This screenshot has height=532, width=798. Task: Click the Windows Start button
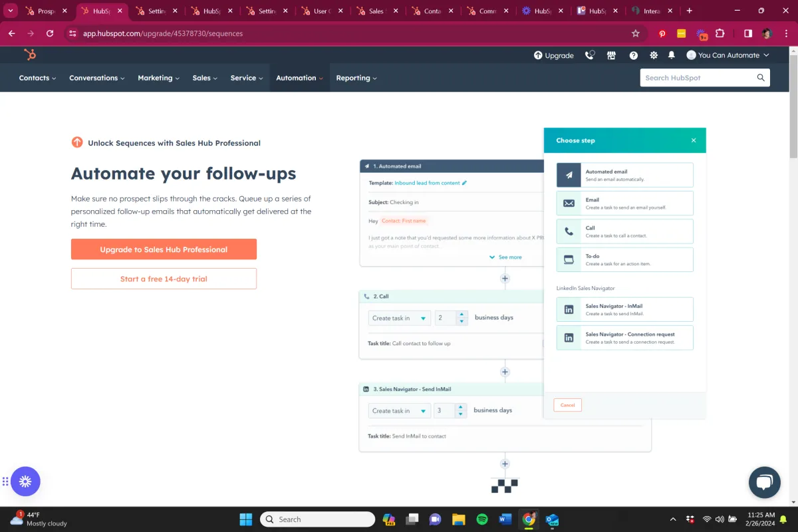click(245, 519)
